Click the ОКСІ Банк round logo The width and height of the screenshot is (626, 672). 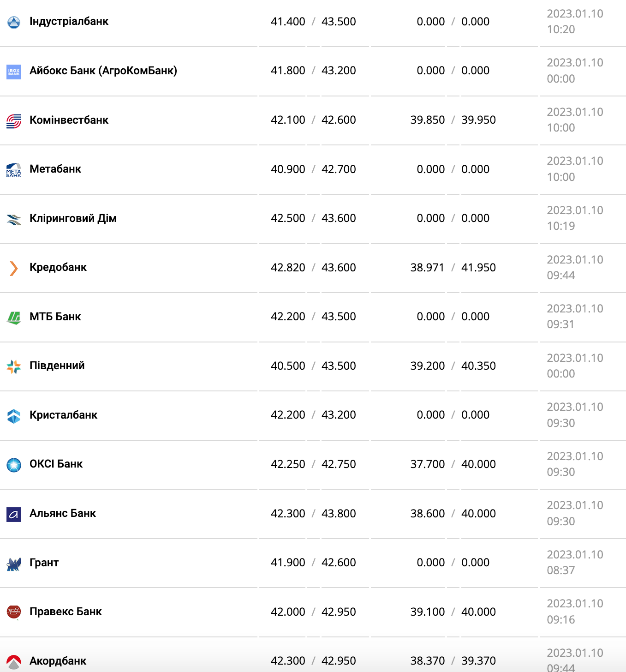[x=14, y=465]
